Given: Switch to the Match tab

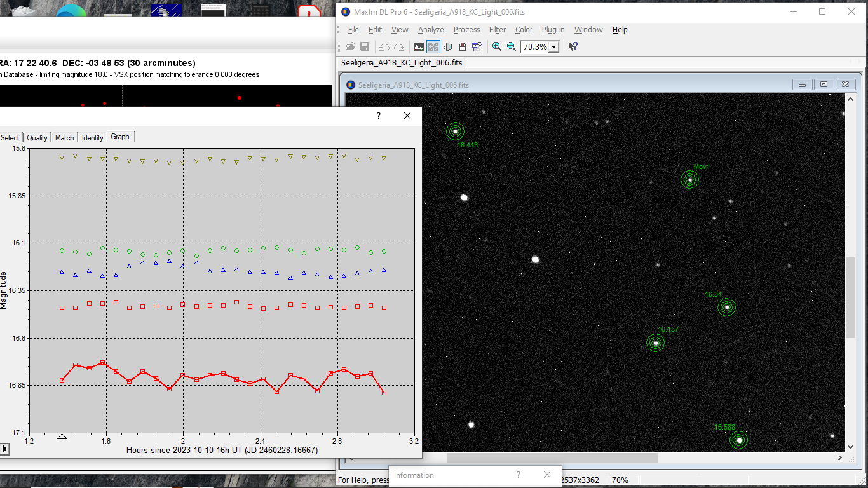Looking at the screenshot, I should [x=64, y=137].
